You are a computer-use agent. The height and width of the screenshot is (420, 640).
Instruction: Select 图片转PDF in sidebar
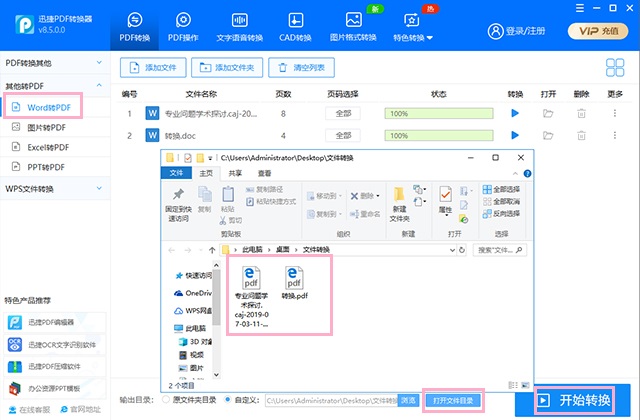point(46,127)
